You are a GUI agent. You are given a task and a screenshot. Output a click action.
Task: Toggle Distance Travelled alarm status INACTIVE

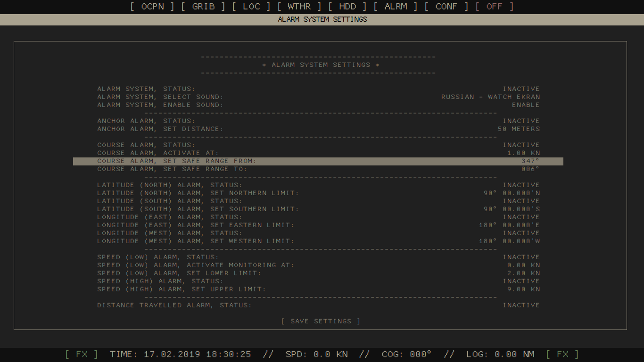click(521, 305)
